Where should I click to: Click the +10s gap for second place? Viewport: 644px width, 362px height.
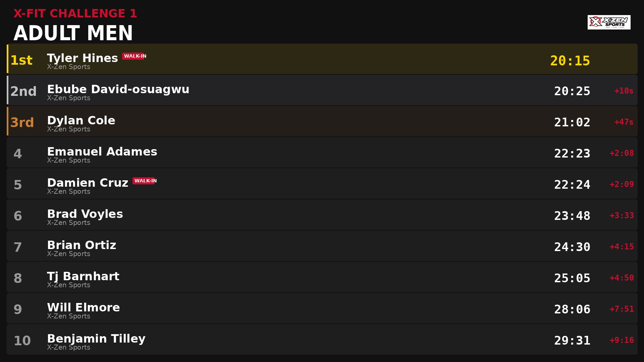[x=624, y=91]
